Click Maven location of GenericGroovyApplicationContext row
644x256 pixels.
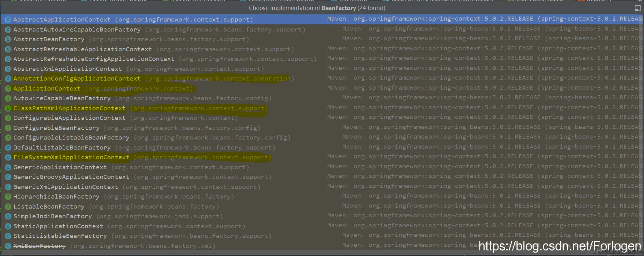(x=485, y=176)
